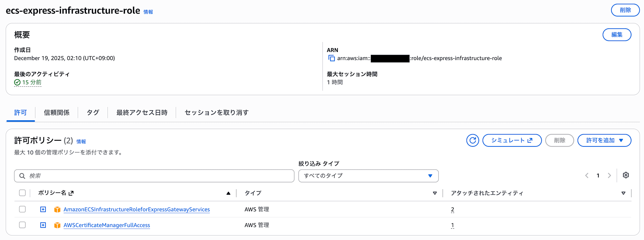Switch to the 信頼関係 tab

tap(57, 113)
